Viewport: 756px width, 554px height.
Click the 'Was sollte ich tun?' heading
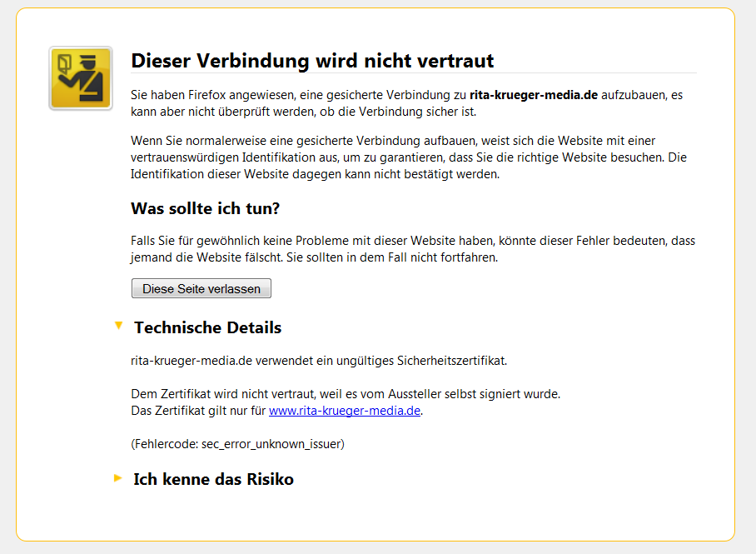point(206,208)
